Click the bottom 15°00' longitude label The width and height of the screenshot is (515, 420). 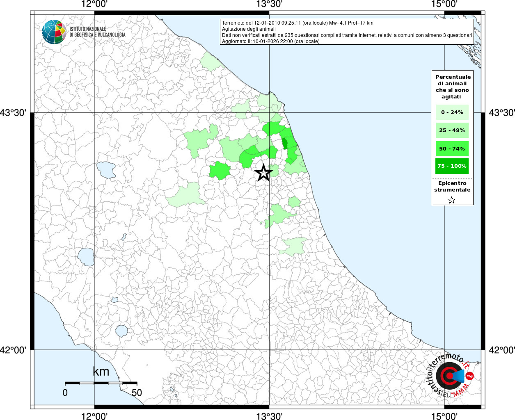point(444,416)
